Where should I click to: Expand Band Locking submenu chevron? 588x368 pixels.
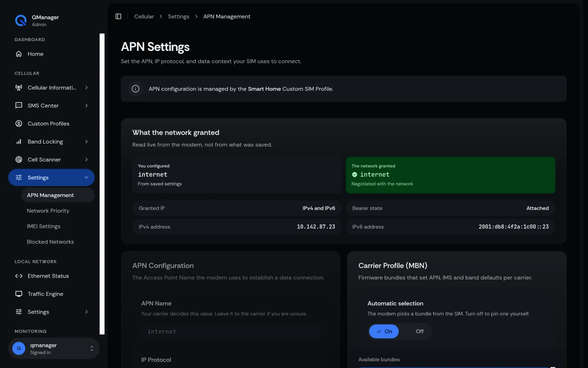tap(86, 142)
